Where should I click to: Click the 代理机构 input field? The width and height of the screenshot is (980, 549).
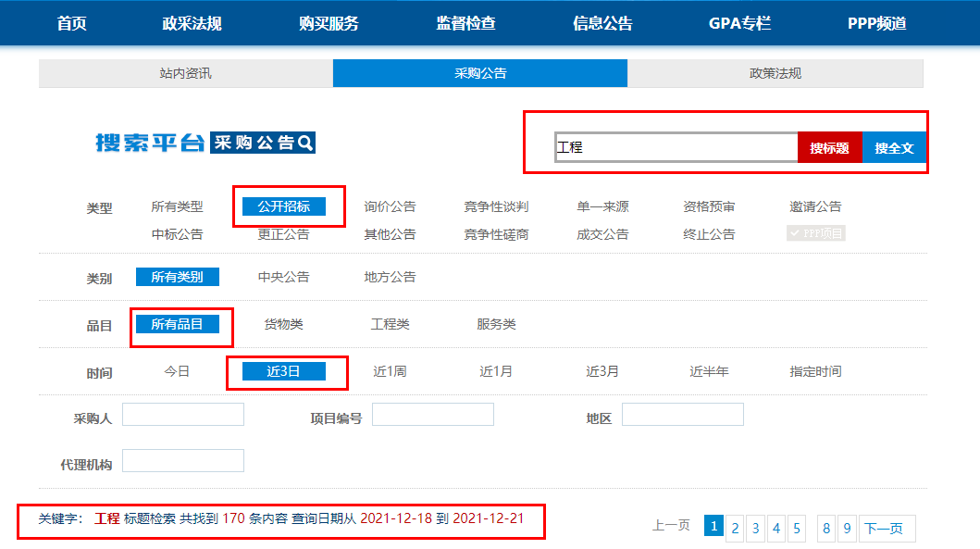(x=183, y=461)
